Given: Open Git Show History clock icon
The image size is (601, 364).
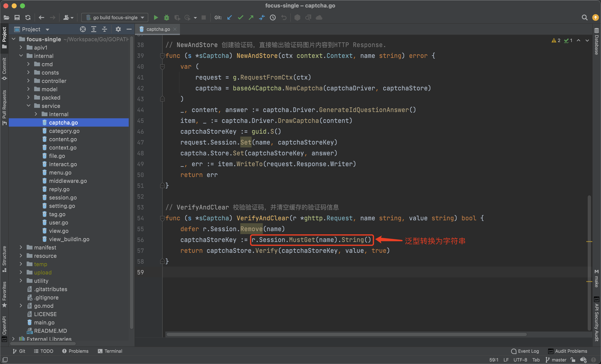Looking at the screenshot, I should pyautogui.click(x=273, y=17).
